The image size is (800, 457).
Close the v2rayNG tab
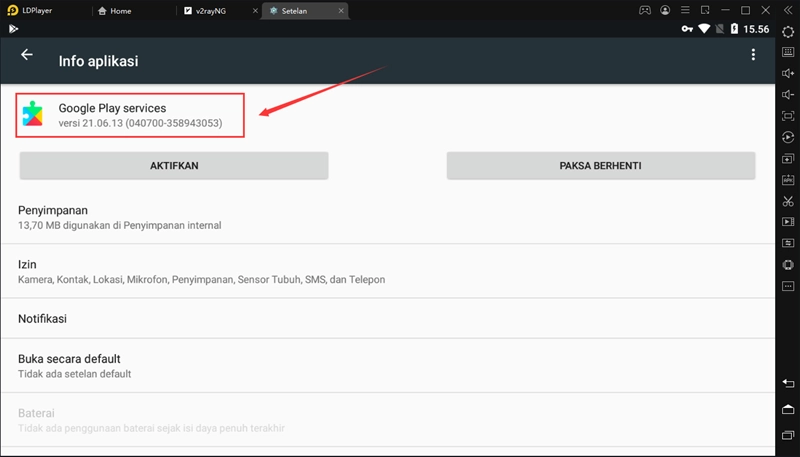point(255,11)
